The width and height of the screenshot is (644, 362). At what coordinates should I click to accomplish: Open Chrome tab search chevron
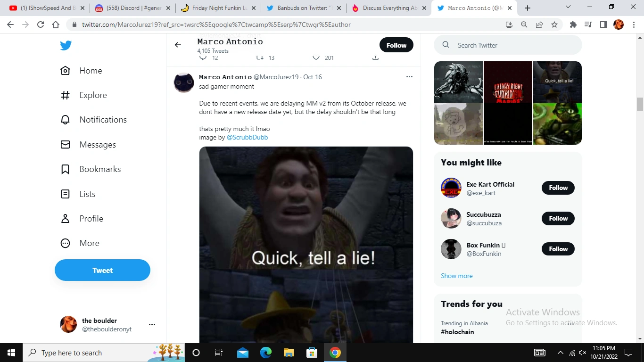(568, 7)
